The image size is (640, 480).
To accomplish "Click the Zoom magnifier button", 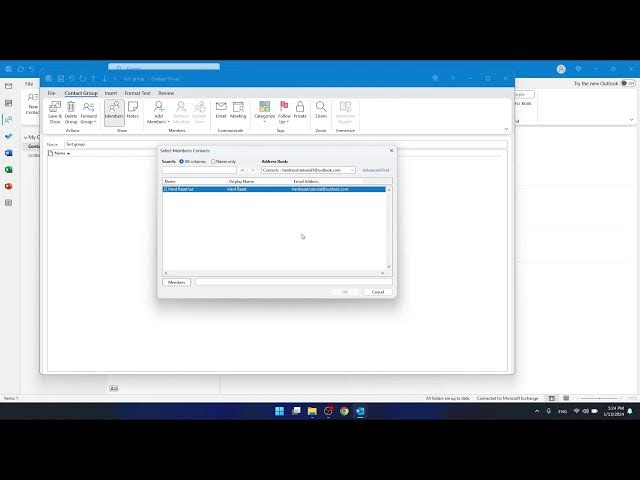I will click(321, 111).
